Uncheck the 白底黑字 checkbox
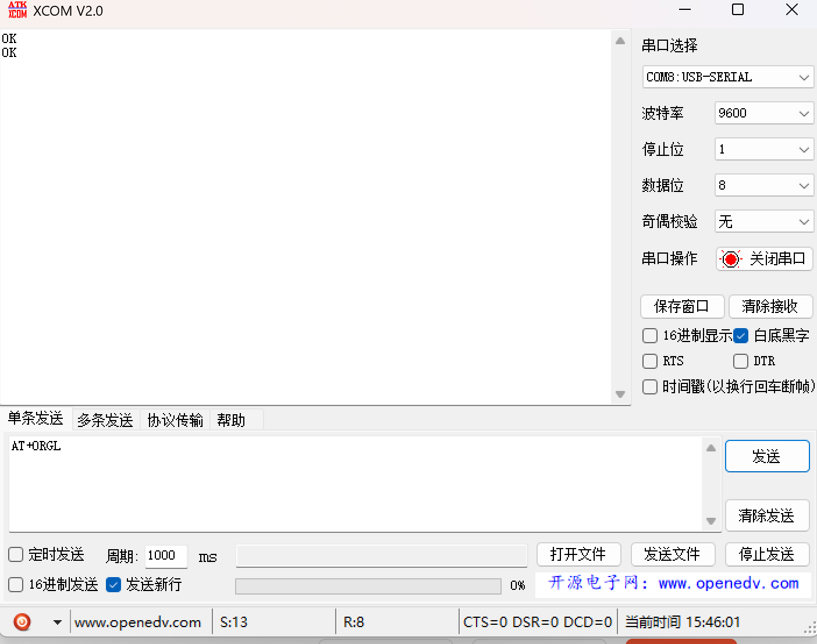Viewport: 817px width, 644px height. [x=741, y=336]
